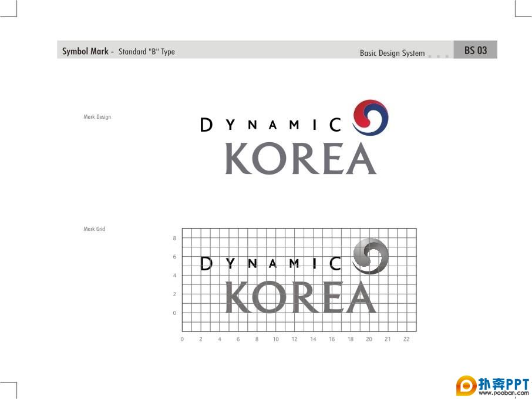Select the "BS 03" page code
Image resolution: width=532 pixels, height=399 pixels.
[x=476, y=51]
